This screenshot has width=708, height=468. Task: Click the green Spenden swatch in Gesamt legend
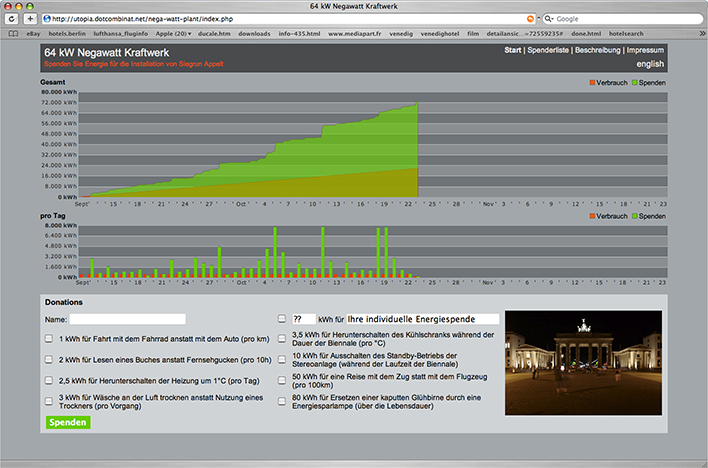(x=634, y=83)
